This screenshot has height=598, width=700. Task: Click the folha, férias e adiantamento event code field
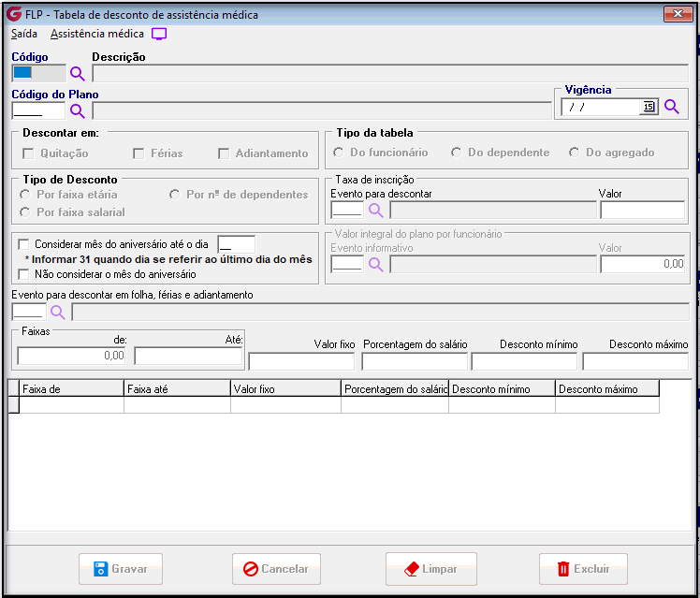click(29, 312)
